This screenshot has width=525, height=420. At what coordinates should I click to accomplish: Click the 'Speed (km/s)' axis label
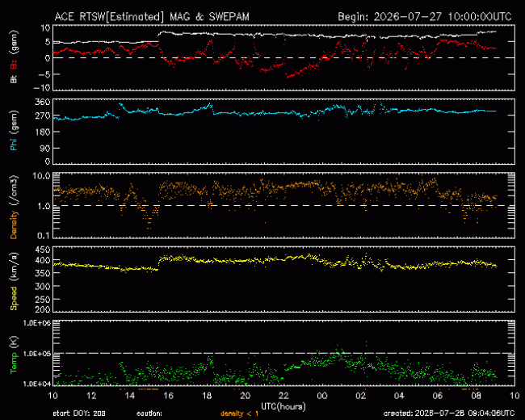click(14, 281)
